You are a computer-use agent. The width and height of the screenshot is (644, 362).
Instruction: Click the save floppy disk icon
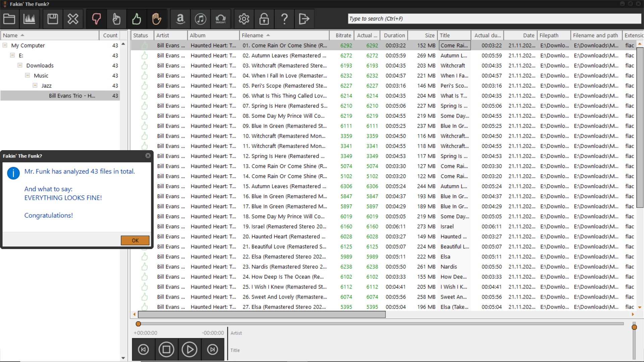[x=53, y=19]
